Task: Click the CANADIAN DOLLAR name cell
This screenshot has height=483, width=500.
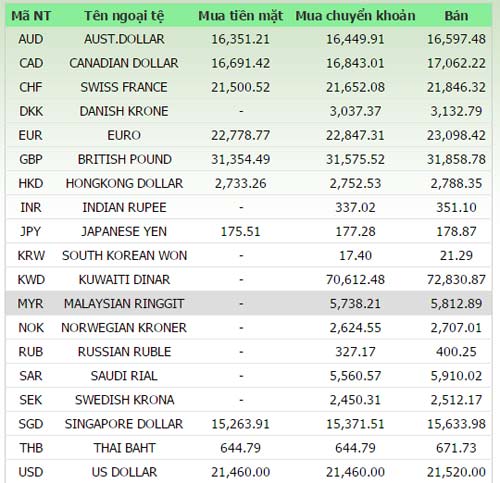Action: [124, 63]
